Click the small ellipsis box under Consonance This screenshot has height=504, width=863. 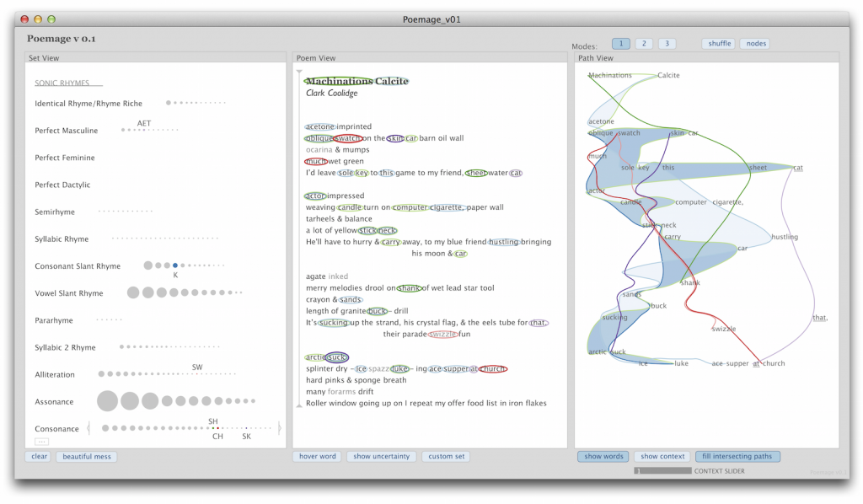coord(41,442)
